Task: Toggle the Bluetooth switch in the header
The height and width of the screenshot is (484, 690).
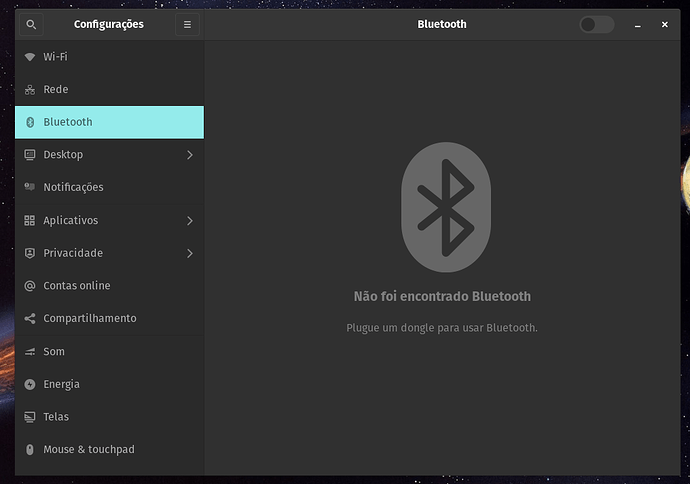Action: [x=597, y=24]
